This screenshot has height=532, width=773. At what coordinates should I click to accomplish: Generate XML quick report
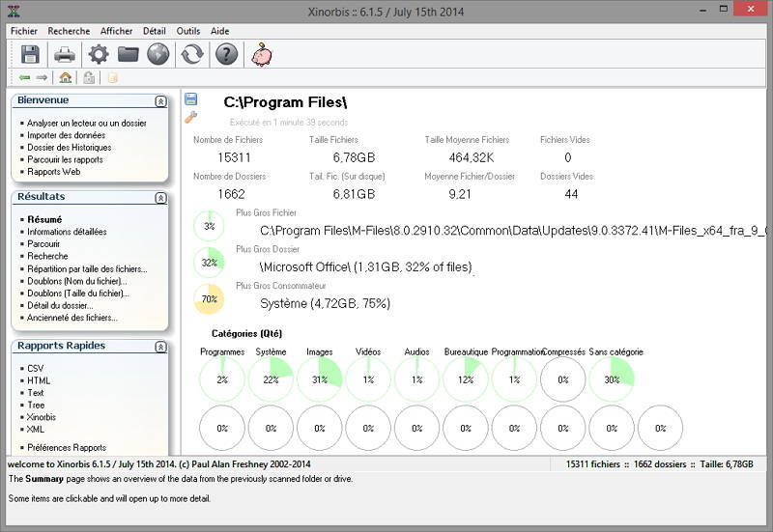click(36, 430)
